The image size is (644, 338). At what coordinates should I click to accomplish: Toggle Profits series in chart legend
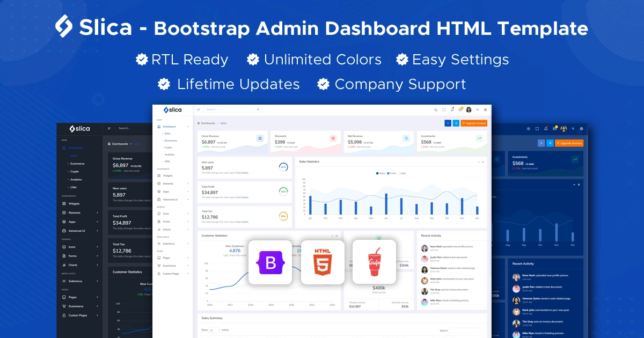[x=392, y=173]
